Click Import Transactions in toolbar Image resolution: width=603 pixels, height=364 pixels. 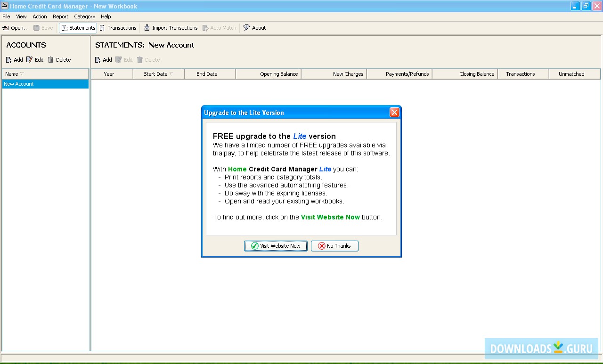click(x=171, y=28)
